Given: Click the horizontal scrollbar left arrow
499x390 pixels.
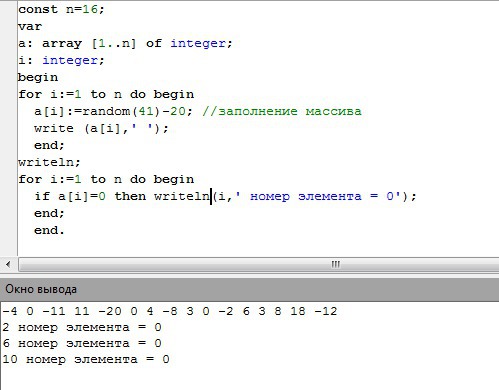Looking at the screenshot, I should click(8, 265).
